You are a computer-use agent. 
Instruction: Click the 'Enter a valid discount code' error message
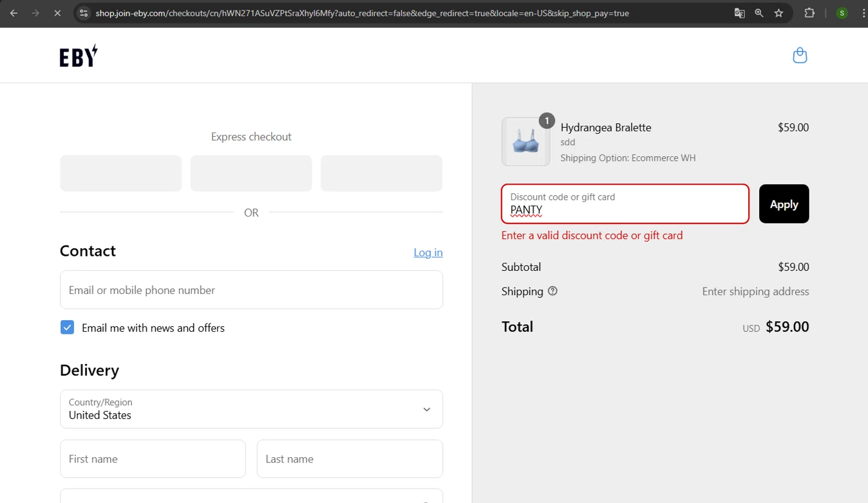592,236
